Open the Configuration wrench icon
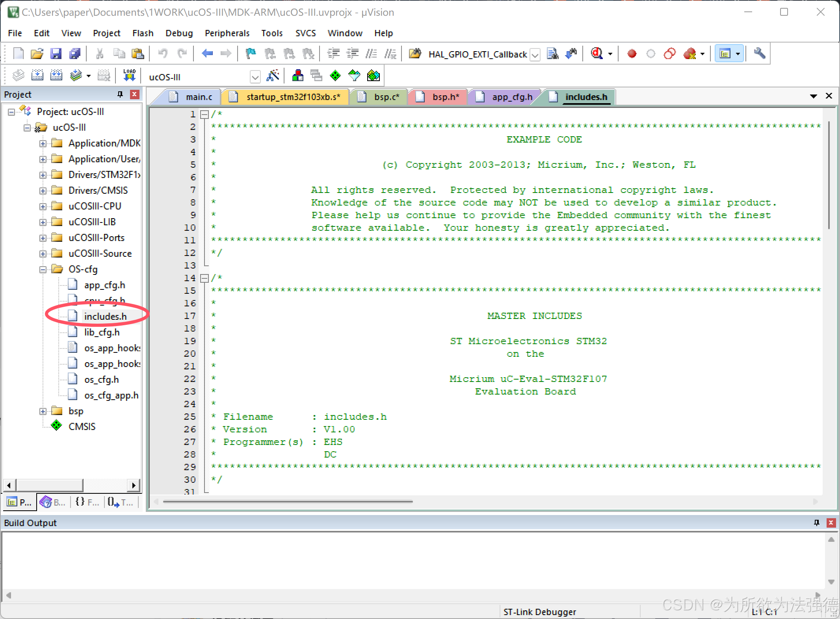This screenshot has height=619, width=840. tap(759, 53)
